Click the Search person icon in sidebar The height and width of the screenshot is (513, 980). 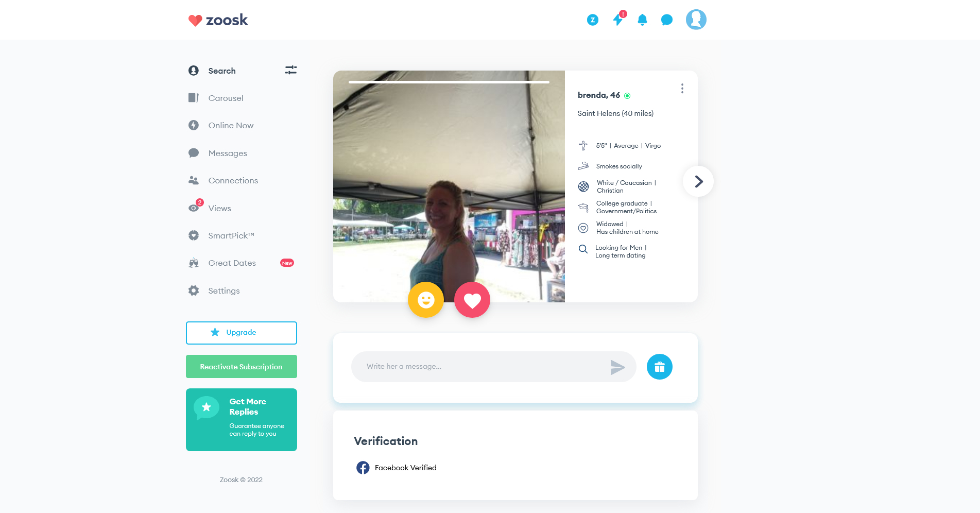(x=194, y=71)
